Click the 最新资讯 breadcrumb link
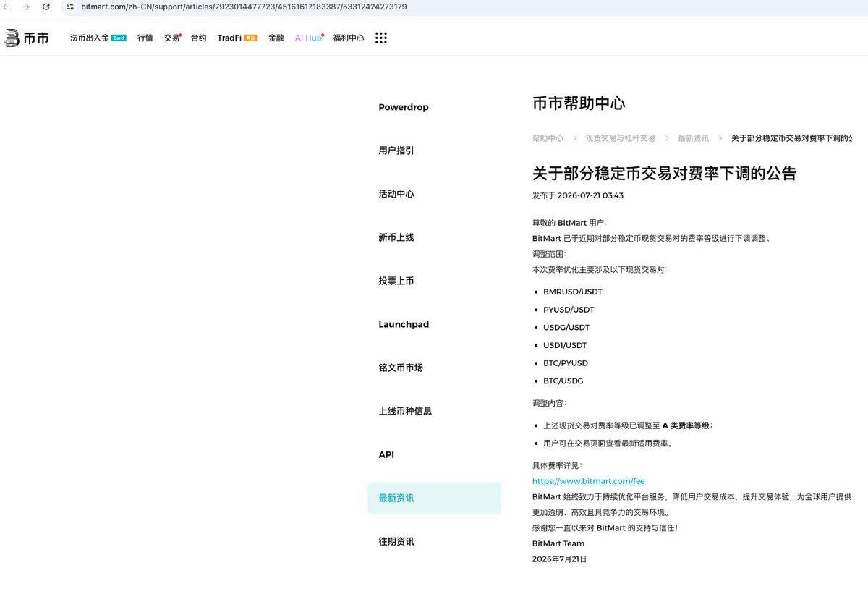This screenshot has width=868, height=602. 693,137
